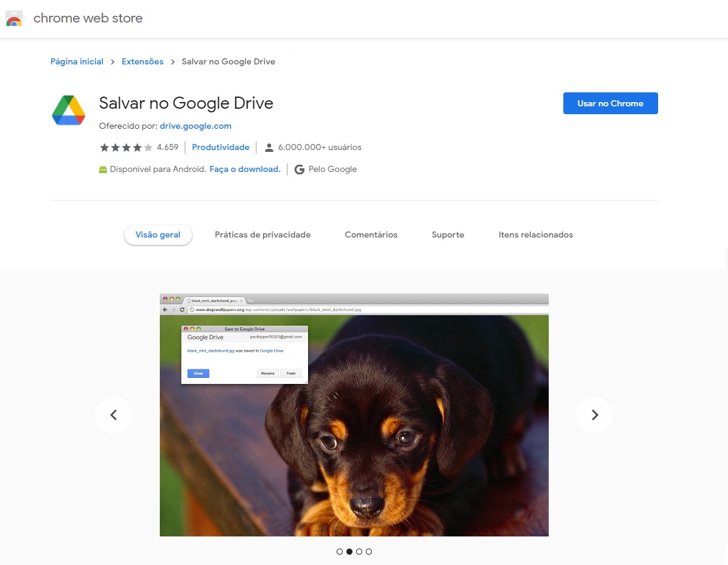Click breadcrumb chevron after Extensões
The width and height of the screenshot is (728, 565).
173,62
